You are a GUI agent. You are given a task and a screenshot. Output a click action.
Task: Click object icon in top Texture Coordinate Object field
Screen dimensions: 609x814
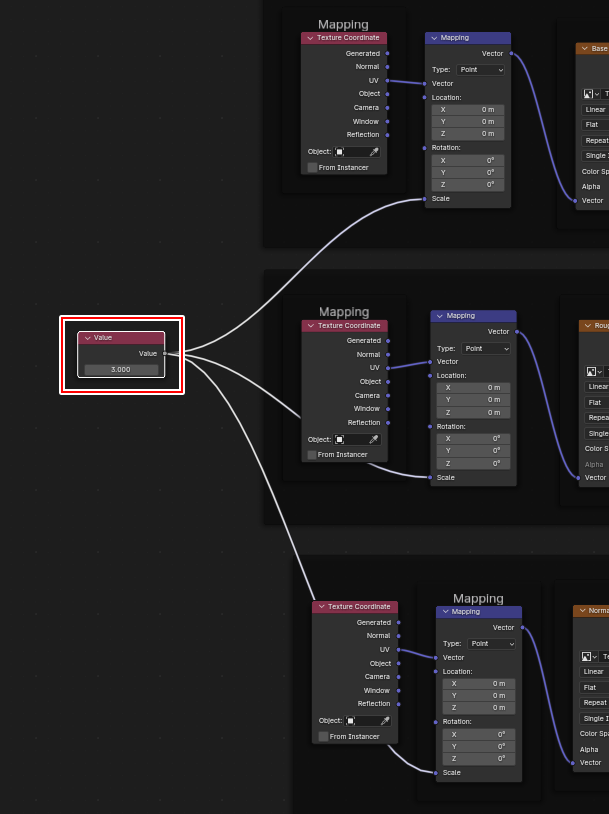(x=340, y=152)
